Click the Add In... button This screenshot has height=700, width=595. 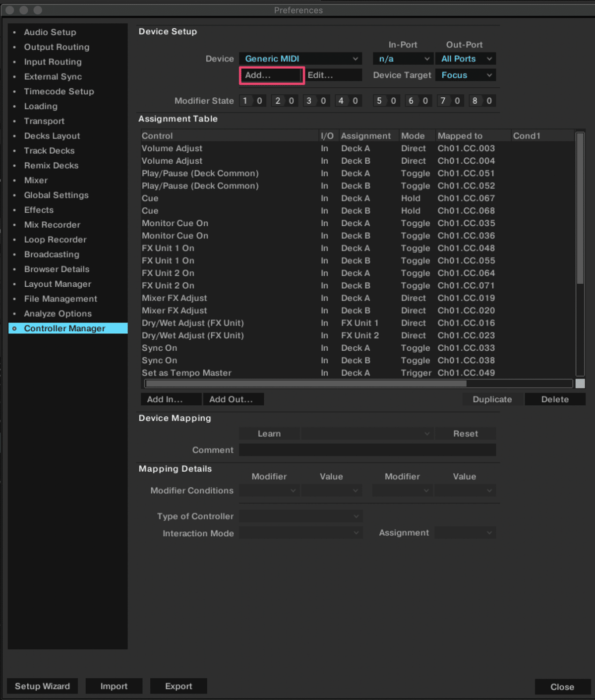coord(171,399)
